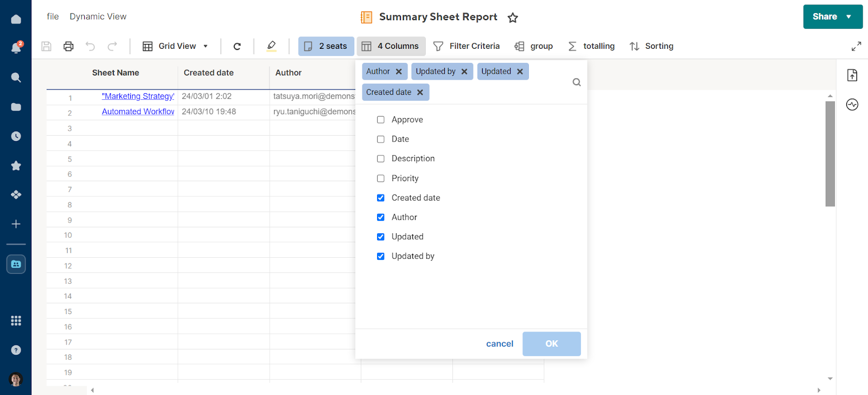868x395 pixels.
Task: Open the Dynamic View menu
Action: pos(98,17)
